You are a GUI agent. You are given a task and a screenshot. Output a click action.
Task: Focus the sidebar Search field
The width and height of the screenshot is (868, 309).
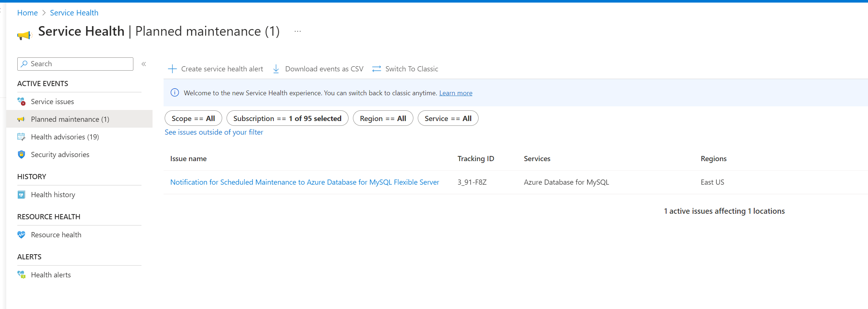click(75, 64)
